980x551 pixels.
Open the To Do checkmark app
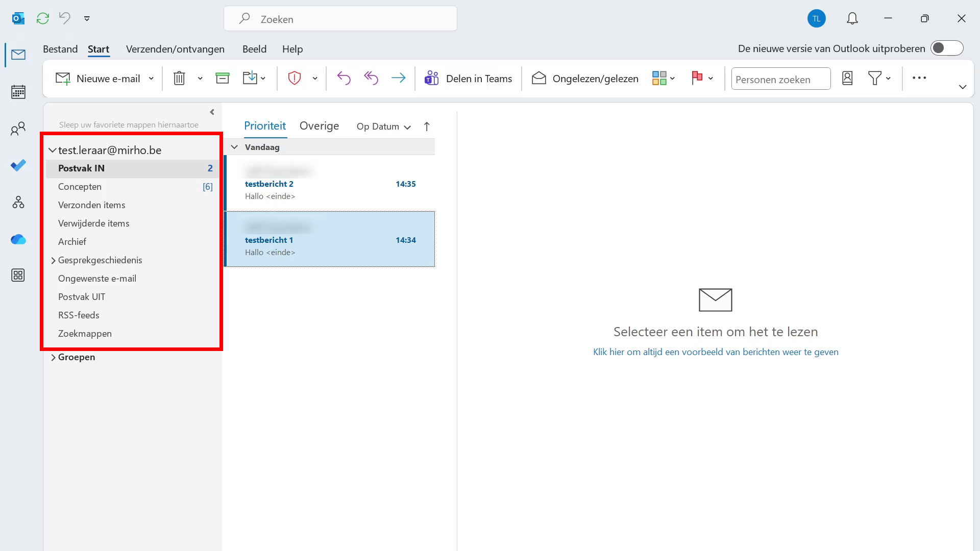click(x=18, y=165)
